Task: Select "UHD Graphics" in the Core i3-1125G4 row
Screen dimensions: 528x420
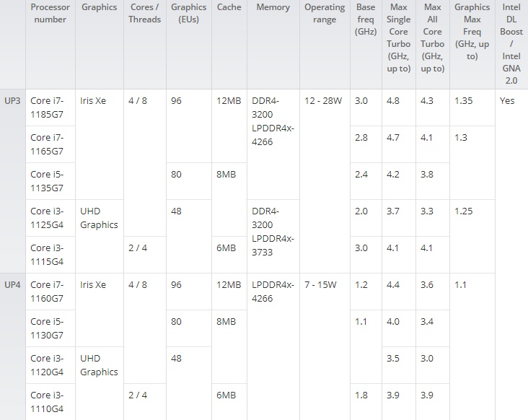Action: click(99, 218)
